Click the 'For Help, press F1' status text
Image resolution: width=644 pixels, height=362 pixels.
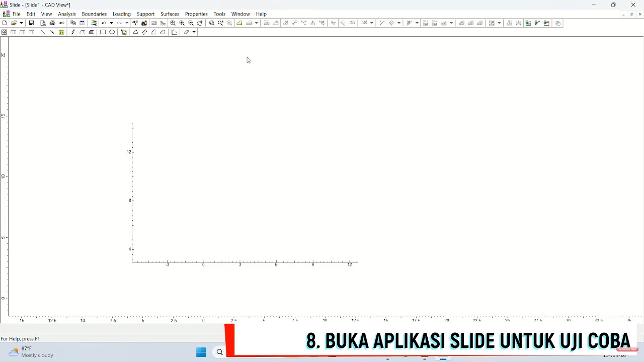click(21, 339)
